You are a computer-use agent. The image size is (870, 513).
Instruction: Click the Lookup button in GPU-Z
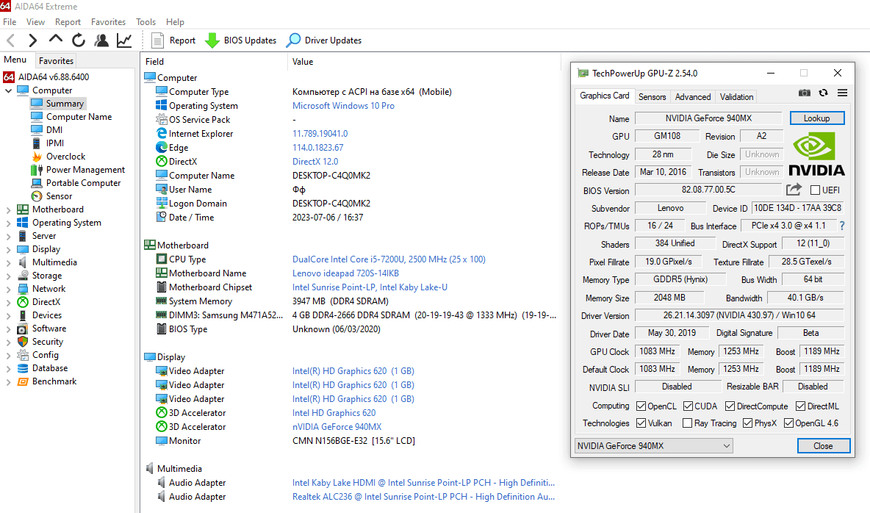click(x=817, y=118)
